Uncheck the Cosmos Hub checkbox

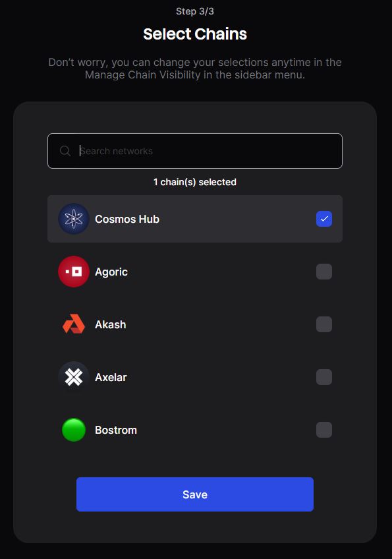[324, 219]
